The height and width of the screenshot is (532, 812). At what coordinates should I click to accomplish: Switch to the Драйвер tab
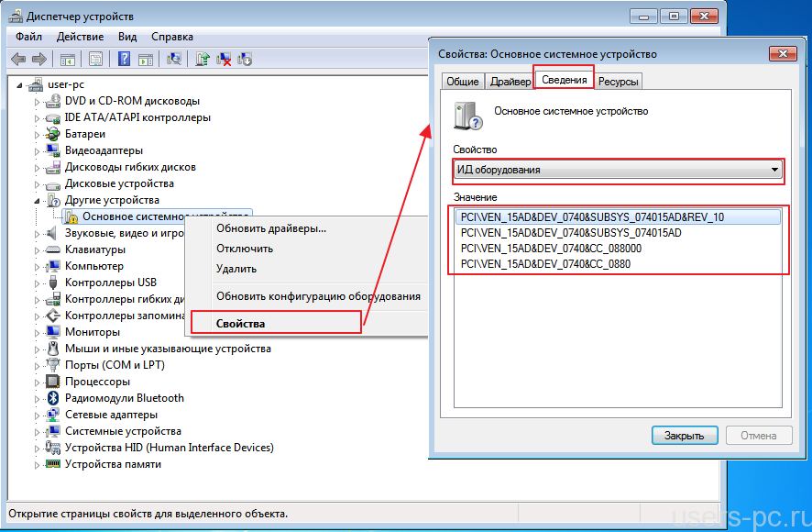pos(510,82)
